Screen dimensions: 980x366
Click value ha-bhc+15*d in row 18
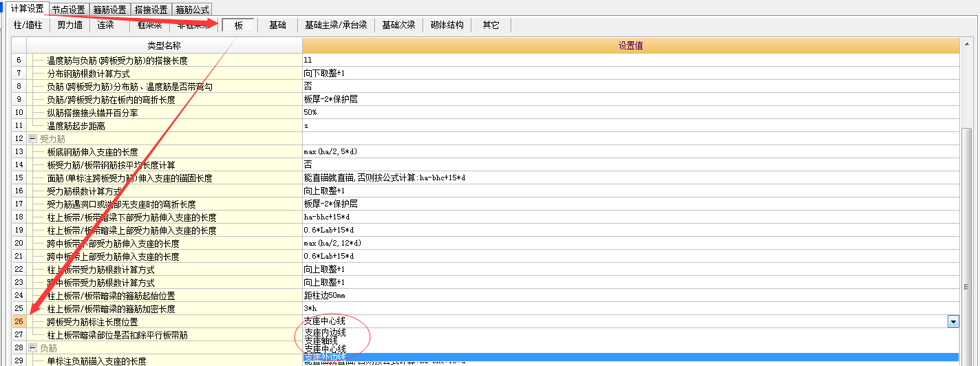click(x=328, y=217)
